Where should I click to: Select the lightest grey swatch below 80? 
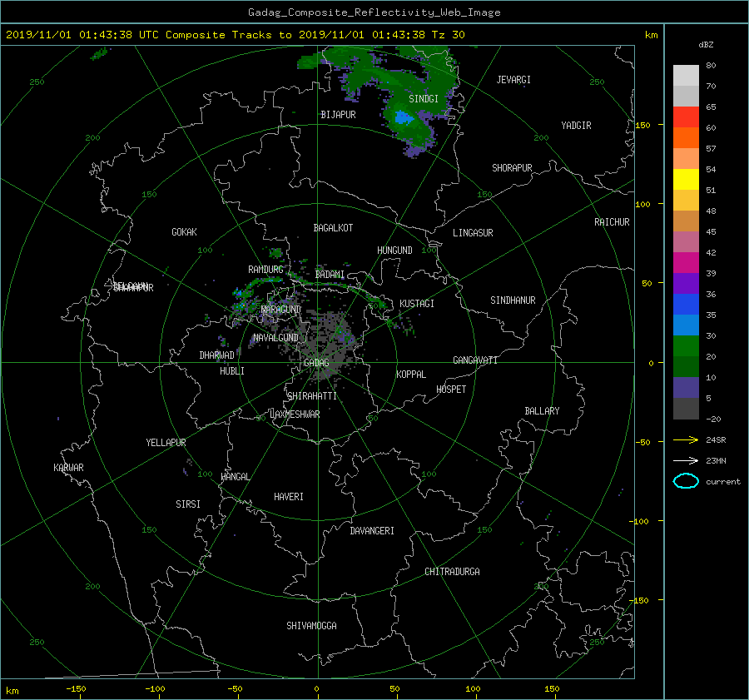point(686,75)
